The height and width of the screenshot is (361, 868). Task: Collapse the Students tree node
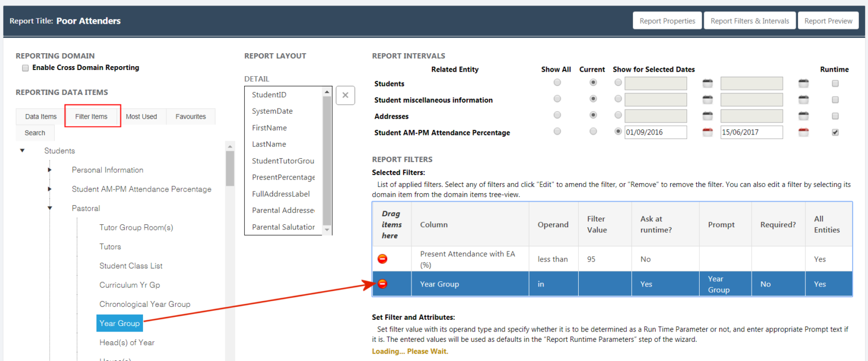22,150
